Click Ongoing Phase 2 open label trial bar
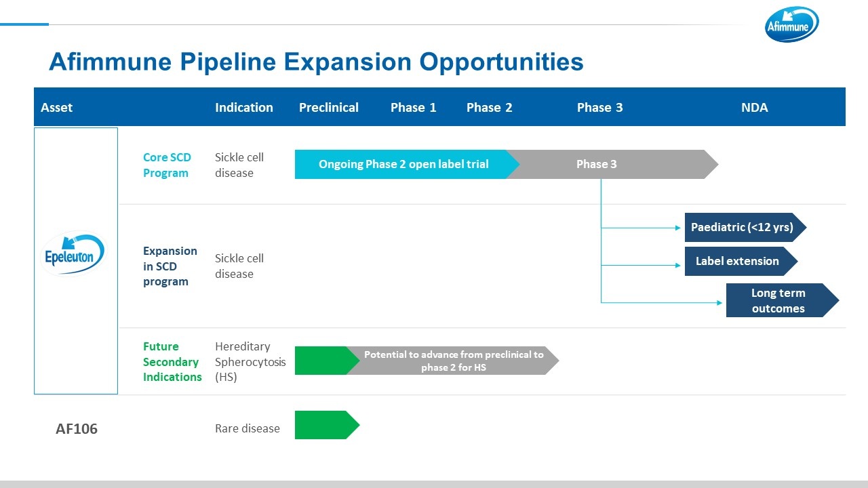This screenshot has height=488, width=868. 403,165
